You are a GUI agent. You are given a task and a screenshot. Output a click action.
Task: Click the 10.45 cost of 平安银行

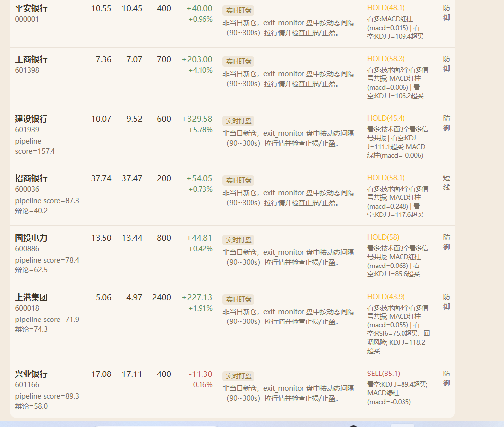click(132, 9)
